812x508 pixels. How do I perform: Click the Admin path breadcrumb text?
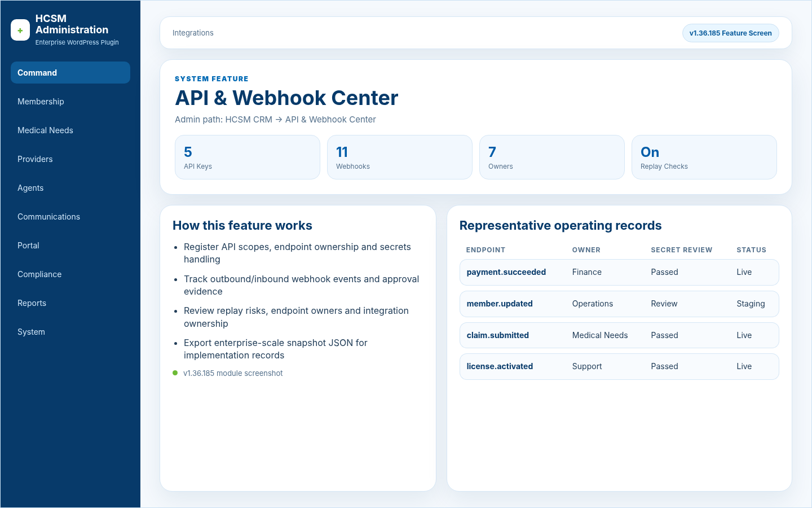pyautogui.click(x=275, y=120)
